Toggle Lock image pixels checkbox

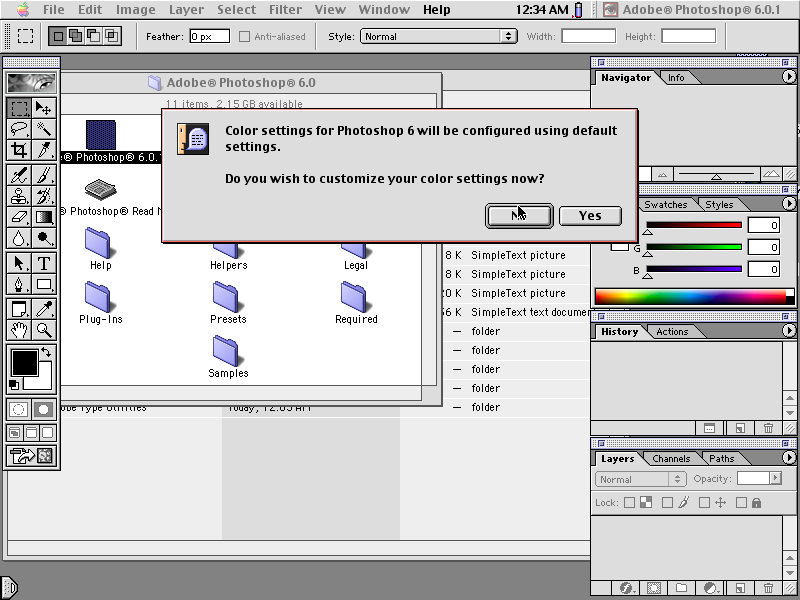pos(667,503)
